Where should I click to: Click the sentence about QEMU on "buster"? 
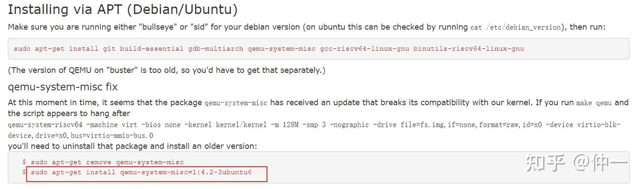point(167,70)
